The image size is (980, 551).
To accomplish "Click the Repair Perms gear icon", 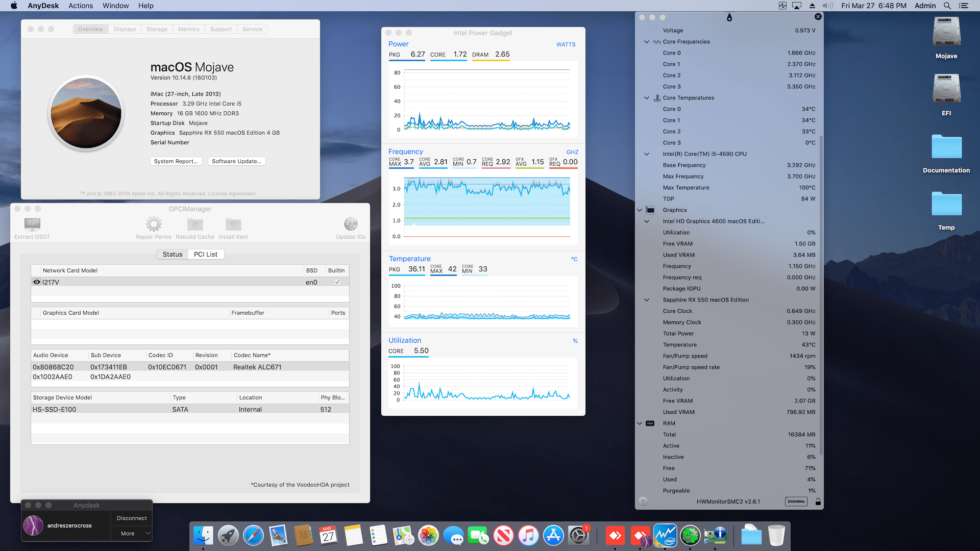I will 154,224.
